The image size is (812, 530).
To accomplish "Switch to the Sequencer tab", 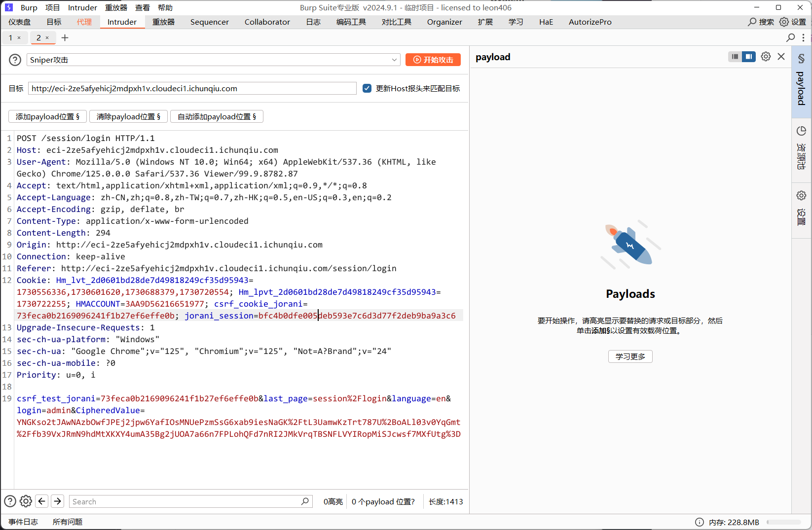I will tap(209, 22).
